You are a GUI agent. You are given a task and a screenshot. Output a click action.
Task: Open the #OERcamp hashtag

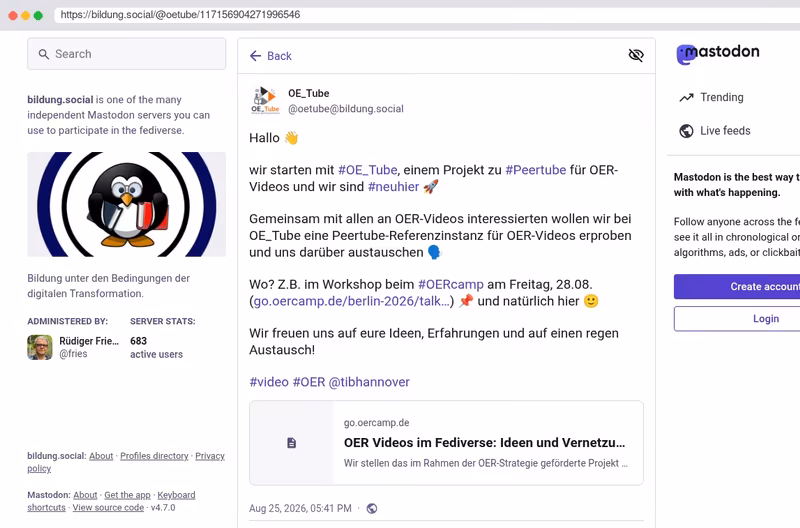pyautogui.click(x=451, y=284)
